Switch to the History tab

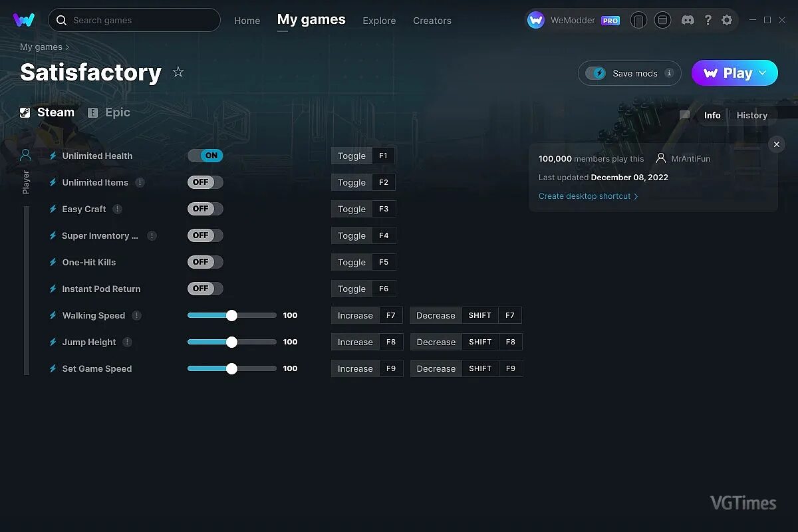pos(751,115)
